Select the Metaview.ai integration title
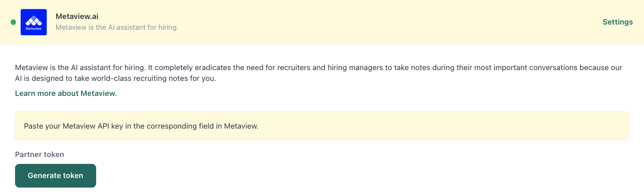Viewport: 644px width, 194px height. (x=77, y=16)
